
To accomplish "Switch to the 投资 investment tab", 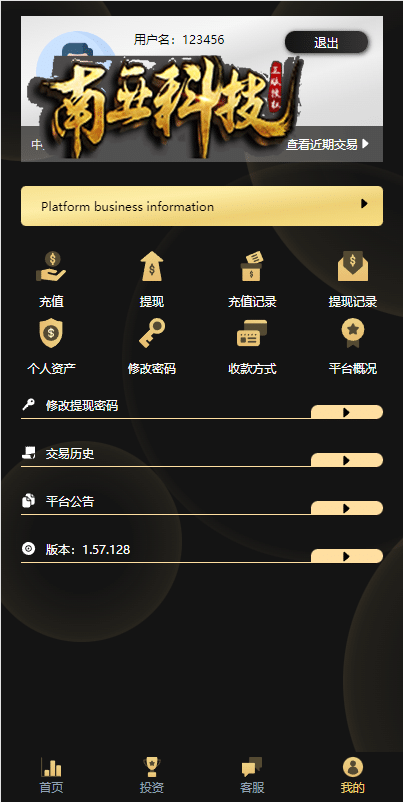I will click(152, 775).
